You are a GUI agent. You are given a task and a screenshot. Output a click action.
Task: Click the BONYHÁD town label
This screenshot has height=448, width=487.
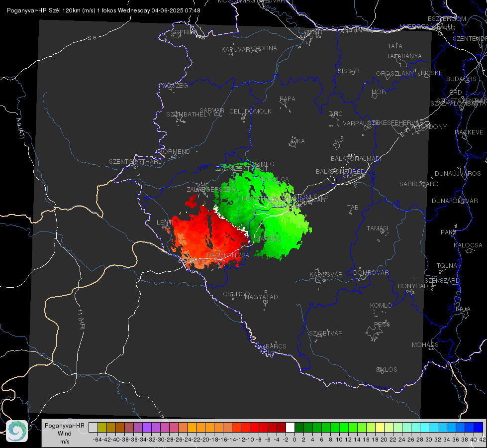[x=413, y=286]
